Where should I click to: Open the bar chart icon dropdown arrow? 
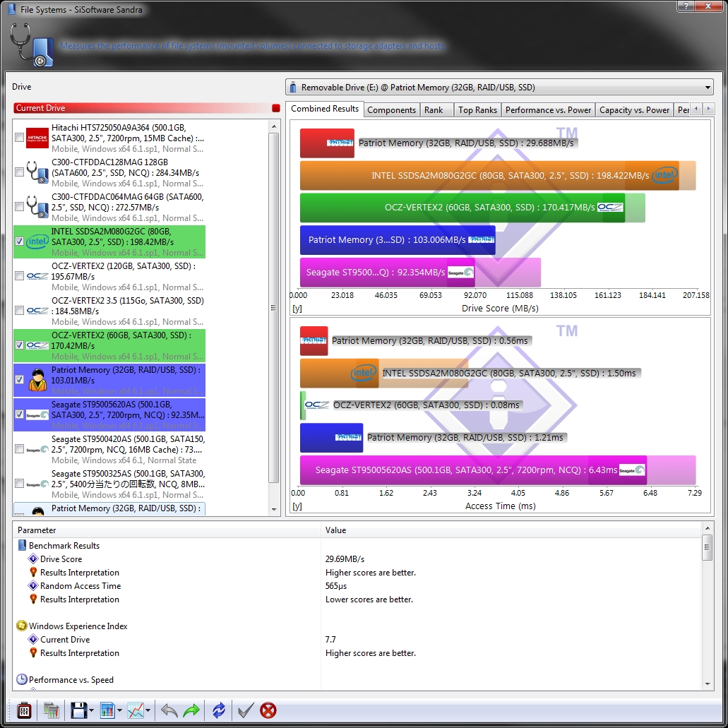tap(119, 710)
